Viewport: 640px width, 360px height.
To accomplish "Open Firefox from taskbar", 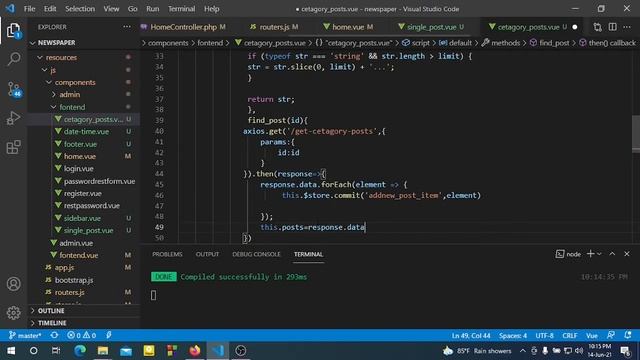I will 195,351.
